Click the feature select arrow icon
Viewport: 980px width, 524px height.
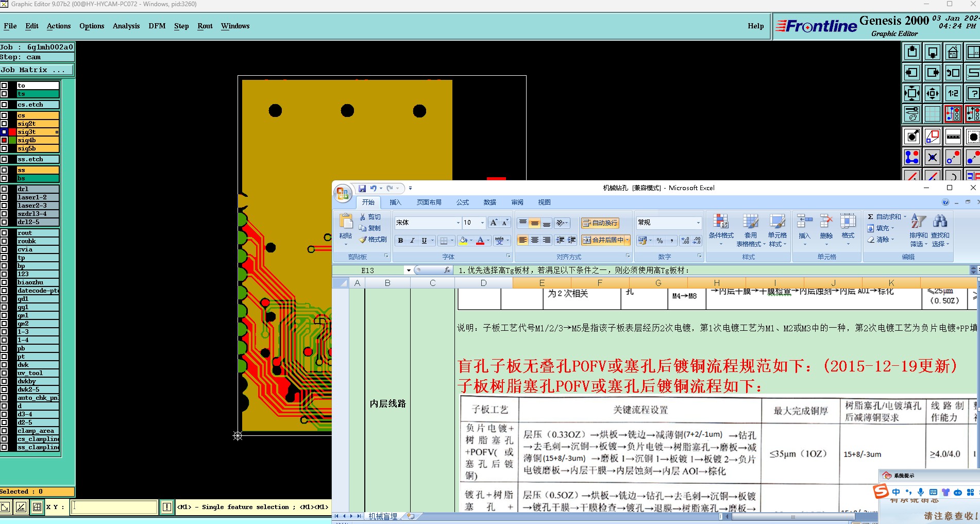click(x=912, y=137)
